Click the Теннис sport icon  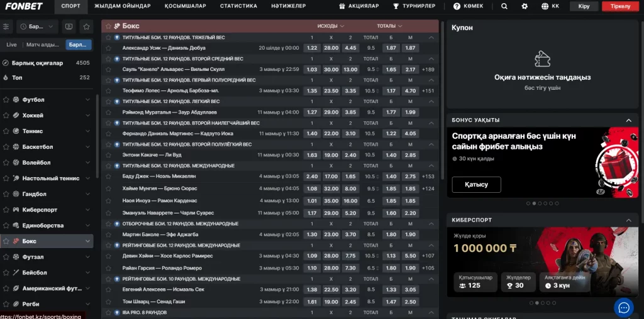16,131
